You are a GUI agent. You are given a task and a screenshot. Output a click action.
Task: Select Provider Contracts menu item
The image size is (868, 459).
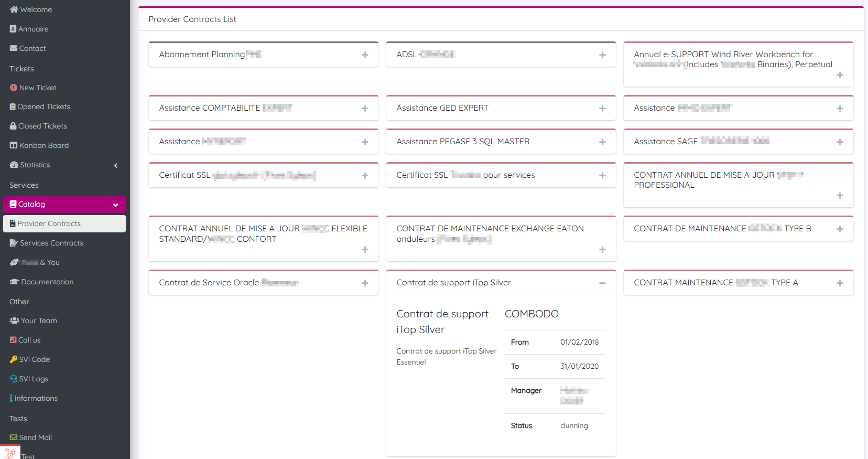[49, 223]
